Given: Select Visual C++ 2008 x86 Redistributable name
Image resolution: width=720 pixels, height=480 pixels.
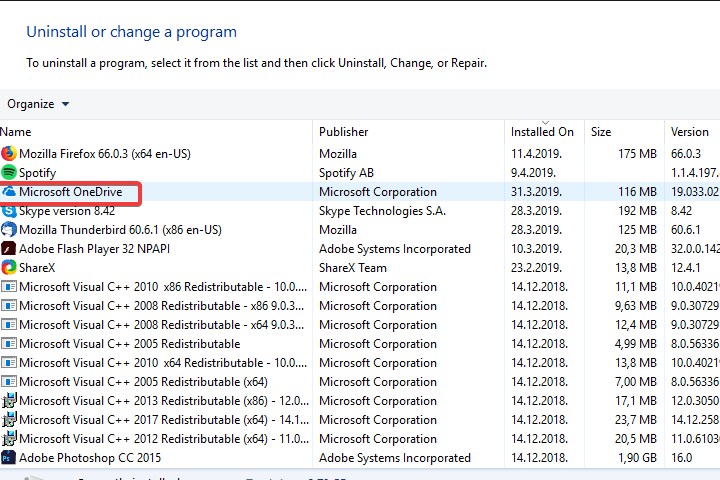Looking at the screenshot, I should pos(161,305).
